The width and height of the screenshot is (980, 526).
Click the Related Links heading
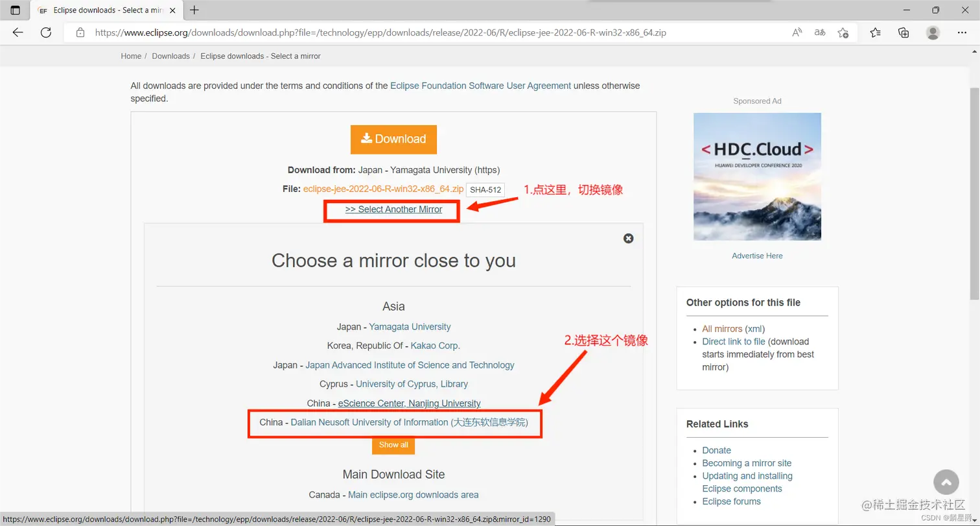click(x=717, y=424)
